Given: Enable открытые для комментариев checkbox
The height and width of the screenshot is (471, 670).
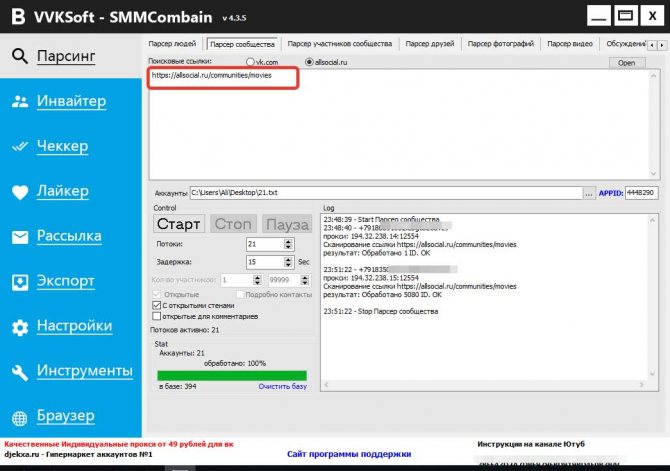Looking at the screenshot, I should coord(156,316).
